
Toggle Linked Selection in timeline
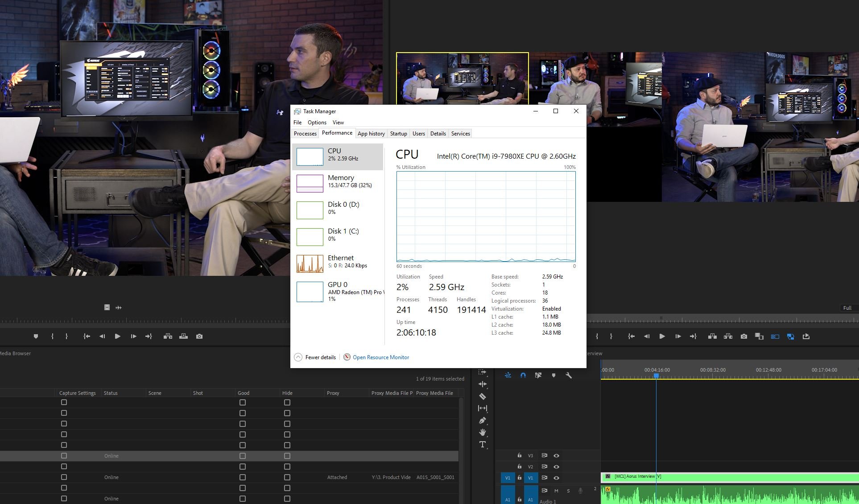pos(538,375)
